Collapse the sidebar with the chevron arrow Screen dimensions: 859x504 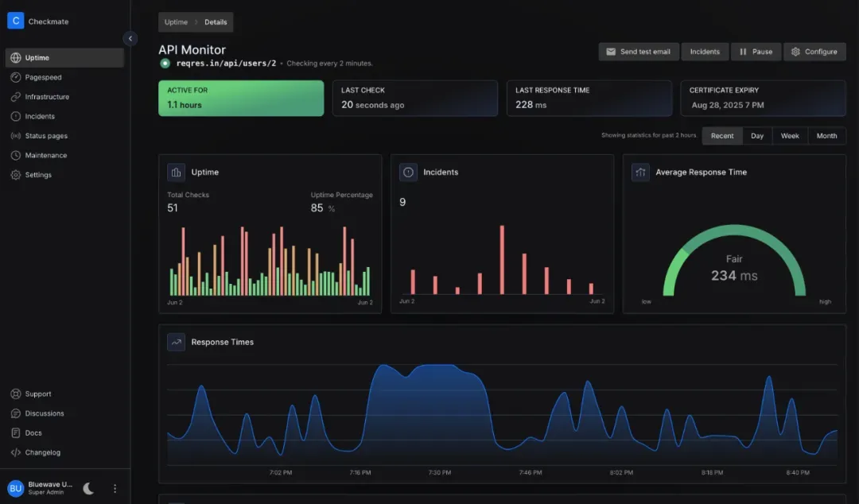pyautogui.click(x=130, y=38)
